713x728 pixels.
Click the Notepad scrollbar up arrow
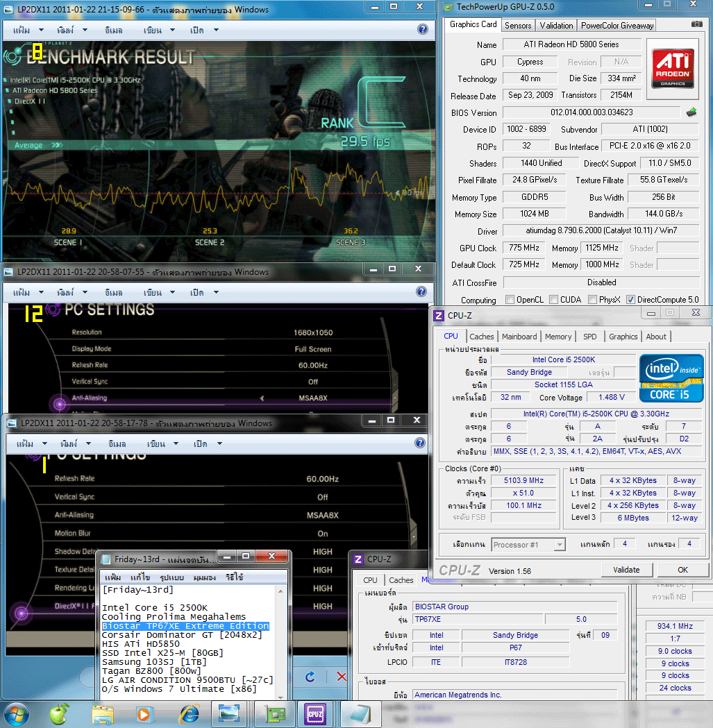pyautogui.click(x=280, y=591)
